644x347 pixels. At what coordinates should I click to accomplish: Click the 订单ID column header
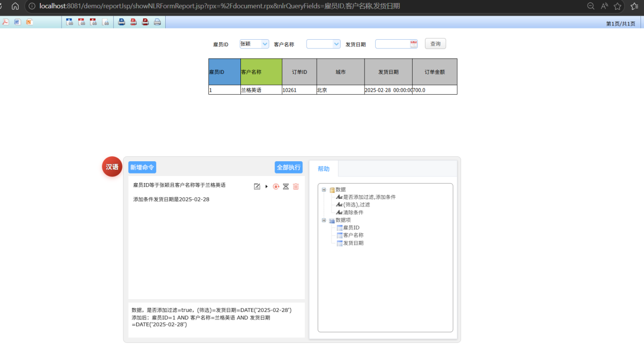point(299,72)
